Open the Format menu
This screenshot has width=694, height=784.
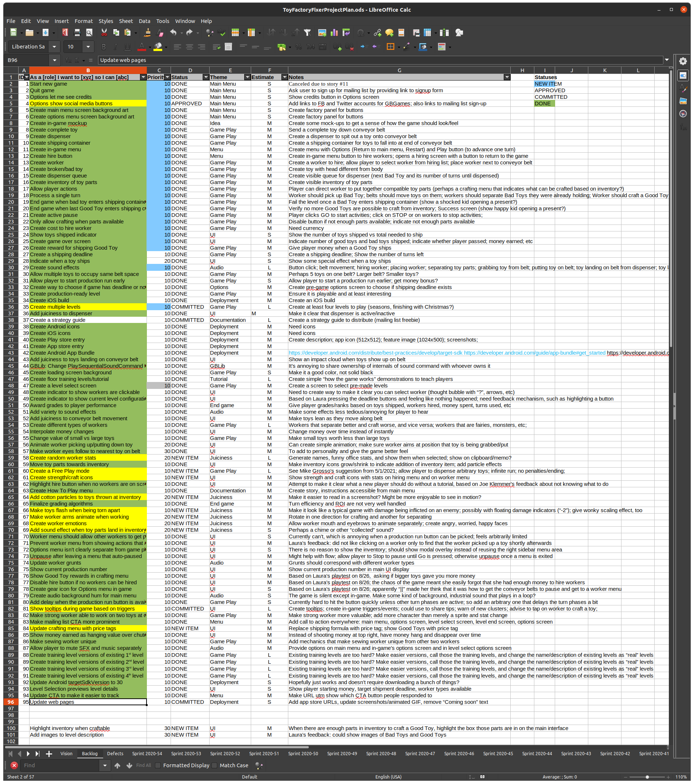83,21
